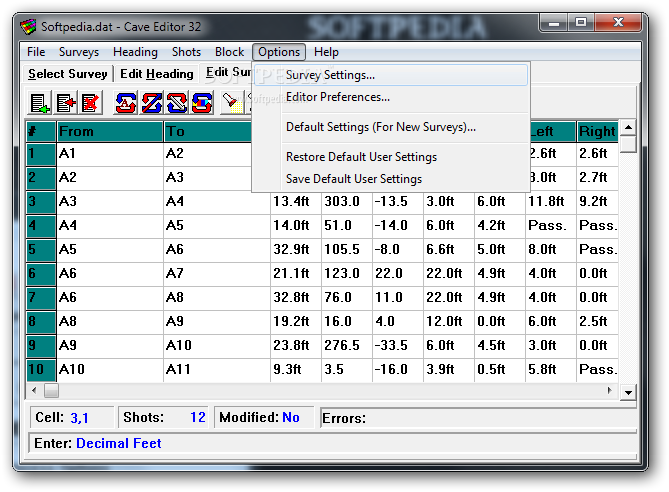This screenshot has width=669, height=492.
Task: Click the rotate-arrows icon with letter A
Action: [x=126, y=103]
